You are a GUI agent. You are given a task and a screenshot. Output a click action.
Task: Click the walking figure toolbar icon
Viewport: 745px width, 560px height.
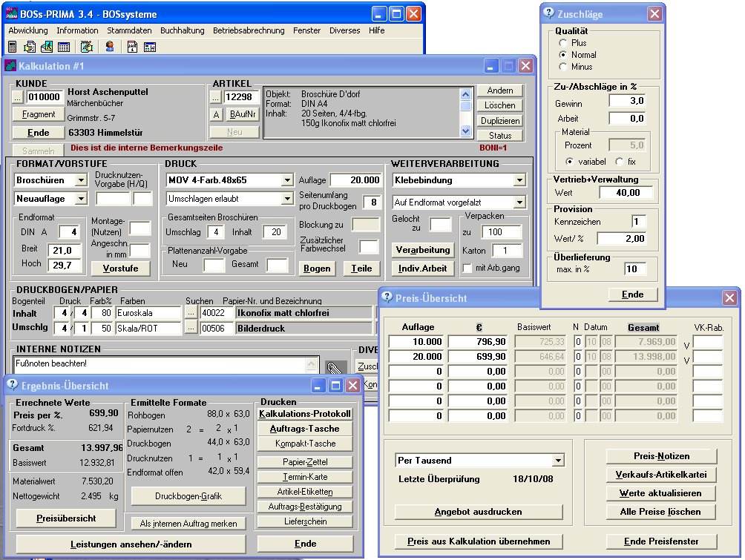pos(47,47)
